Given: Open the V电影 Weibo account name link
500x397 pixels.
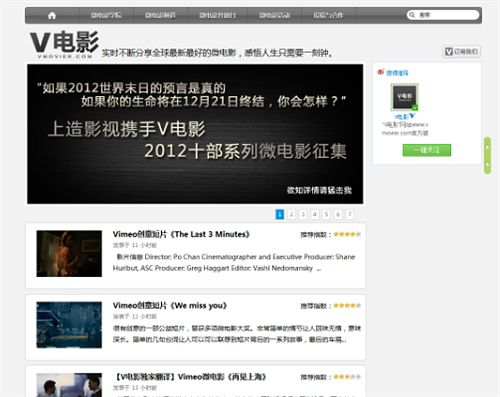Looking at the screenshot, I should 401,116.
